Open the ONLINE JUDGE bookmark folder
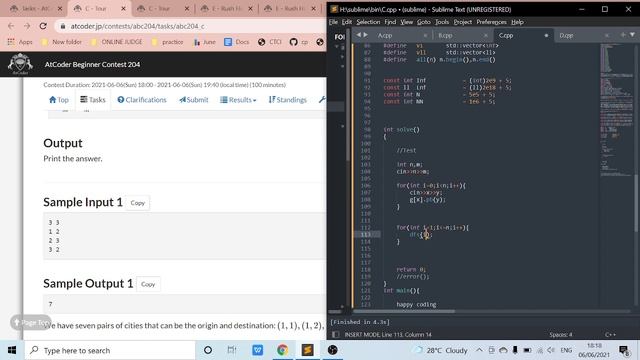The height and width of the screenshot is (360, 640). coord(117,42)
